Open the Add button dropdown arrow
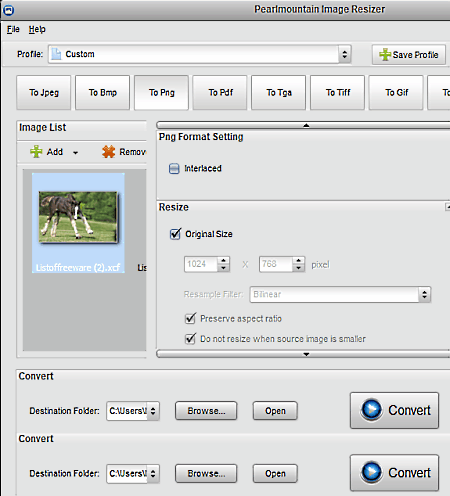 click(x=76, y=153)
